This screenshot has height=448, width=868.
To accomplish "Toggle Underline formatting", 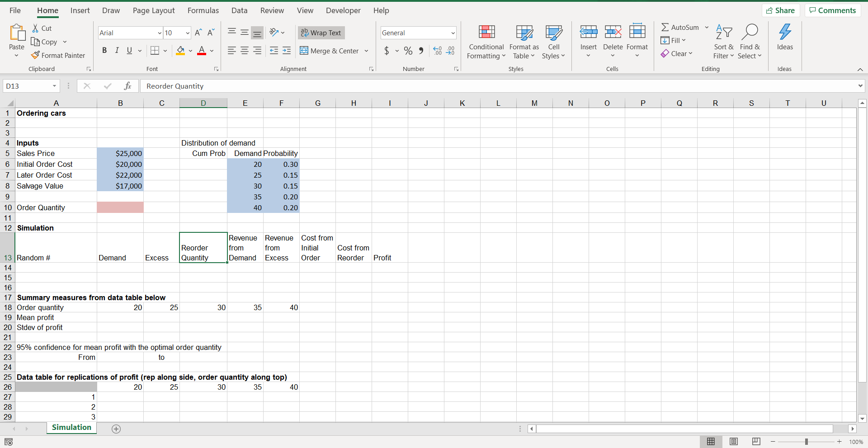I will (x=129, y=51).
